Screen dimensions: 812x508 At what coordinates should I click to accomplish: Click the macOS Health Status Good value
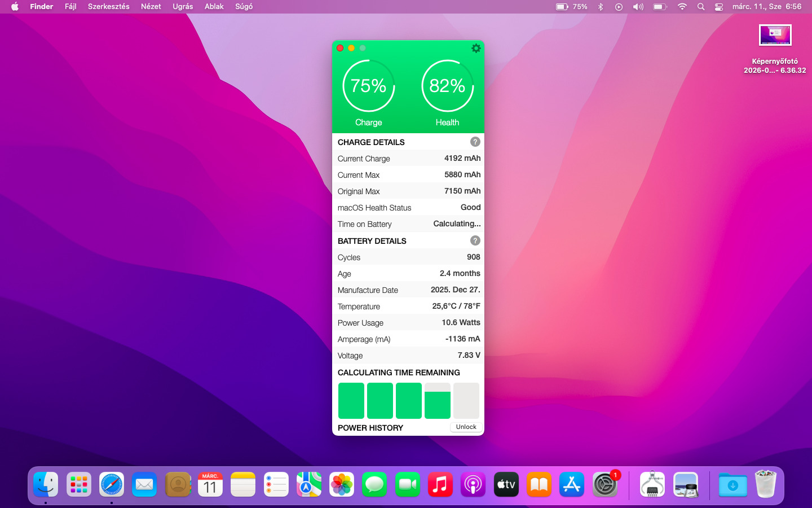tap(471, 207)
